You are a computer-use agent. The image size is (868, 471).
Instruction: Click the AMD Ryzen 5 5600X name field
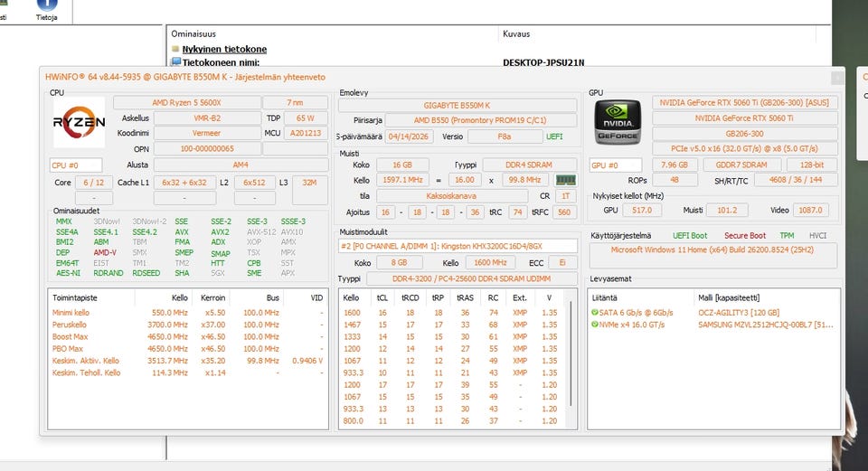pos(186,102)
